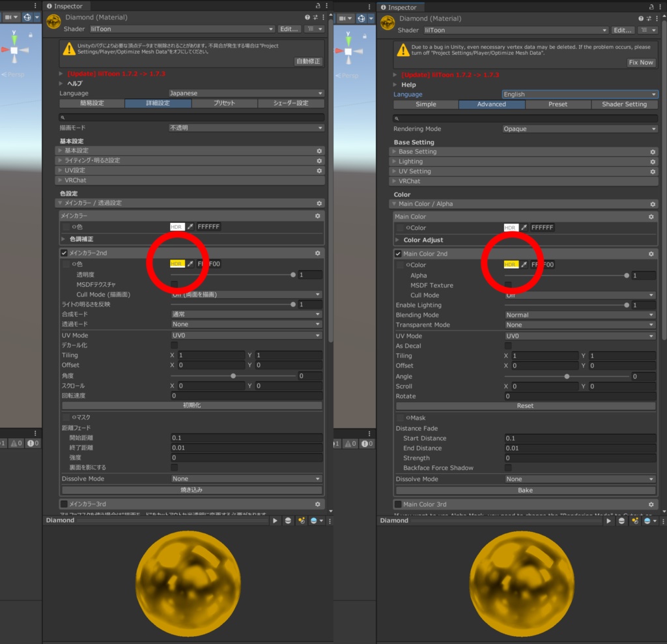The width and height of the screenshot is (667, 644).
Task: Switch to Preset tab in English inspector
Action: pyautogui.click(x=558, y=104)
